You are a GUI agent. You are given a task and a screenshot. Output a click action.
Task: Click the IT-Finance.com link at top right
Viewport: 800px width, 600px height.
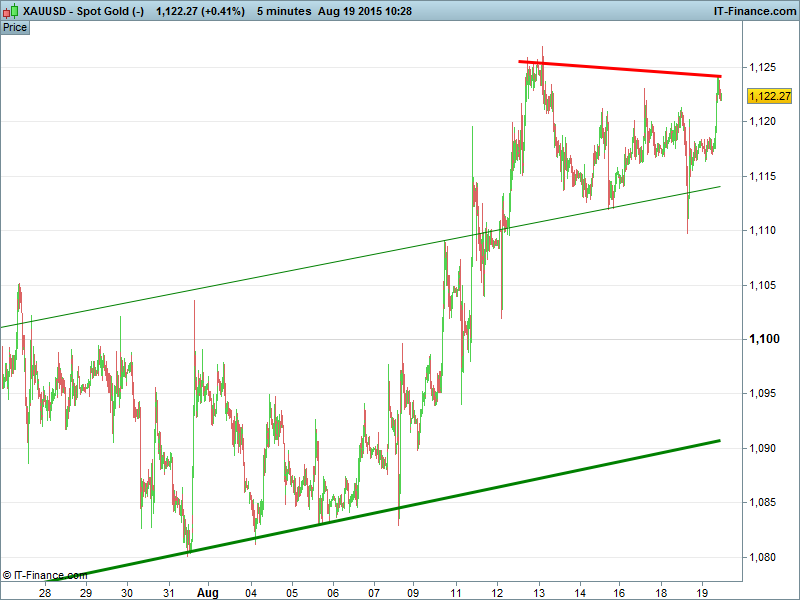point(752,11)
